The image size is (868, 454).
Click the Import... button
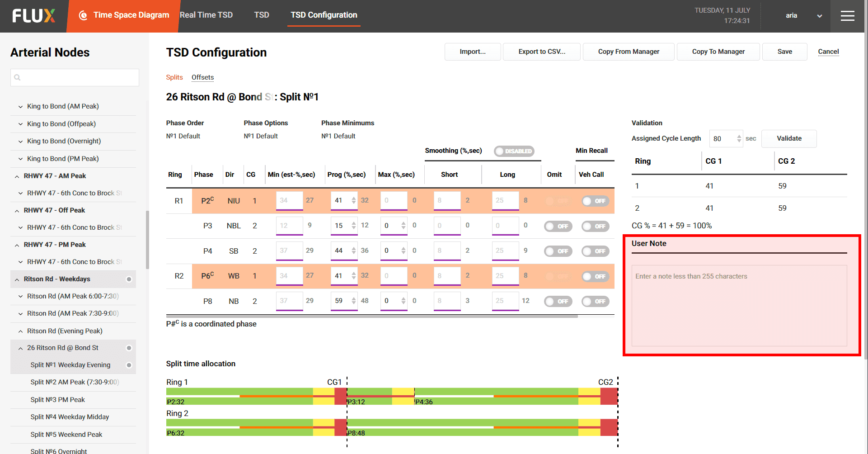(x=473, y=52)
